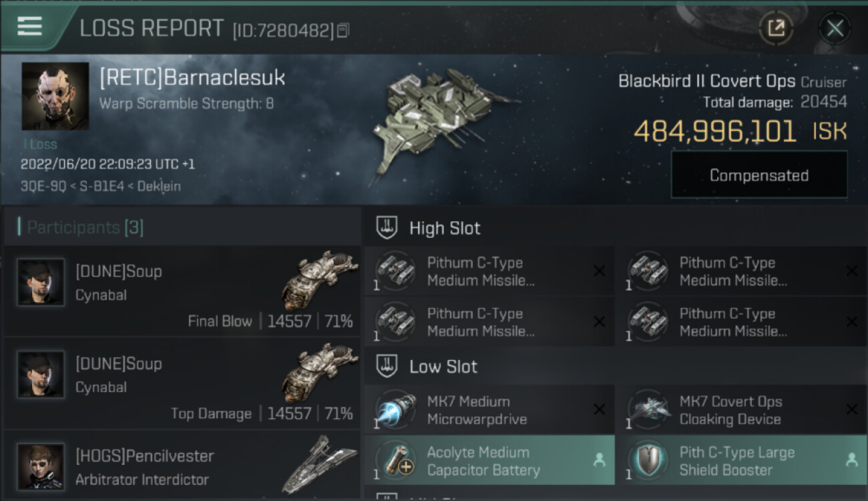Screen dimensions: 868x501
Task: Click Pencilvester's portrait icon
Action: (41, 466)
